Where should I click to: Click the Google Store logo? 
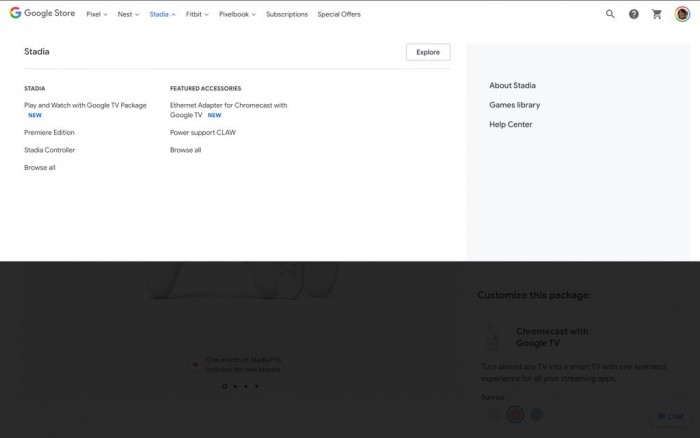(42, 14)
